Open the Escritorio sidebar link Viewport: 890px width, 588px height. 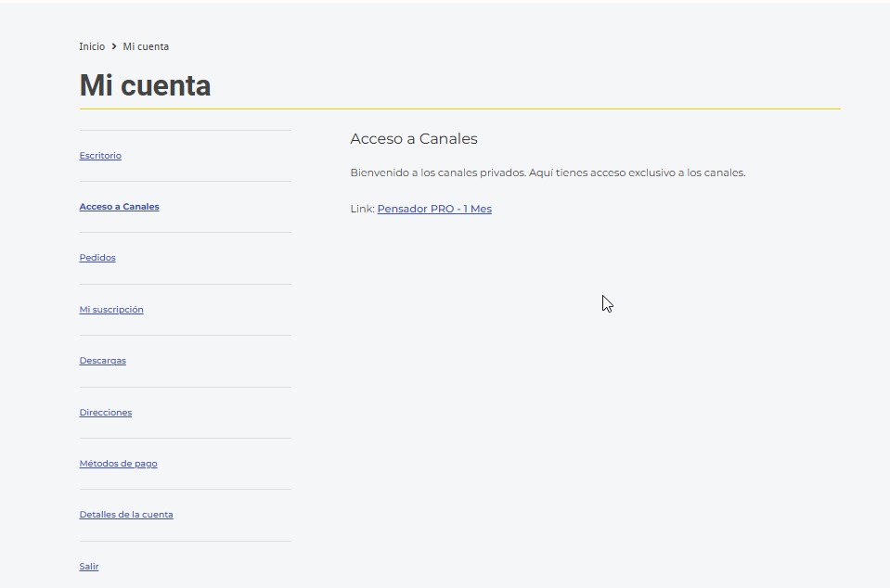pos(100,156)
